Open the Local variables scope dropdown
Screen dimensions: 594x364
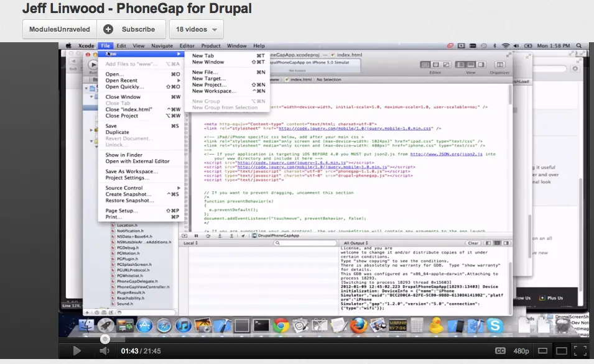190,243
